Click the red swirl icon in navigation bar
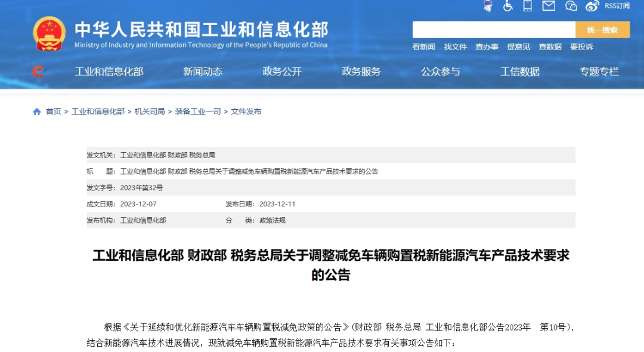 click(x=38, y=72)
